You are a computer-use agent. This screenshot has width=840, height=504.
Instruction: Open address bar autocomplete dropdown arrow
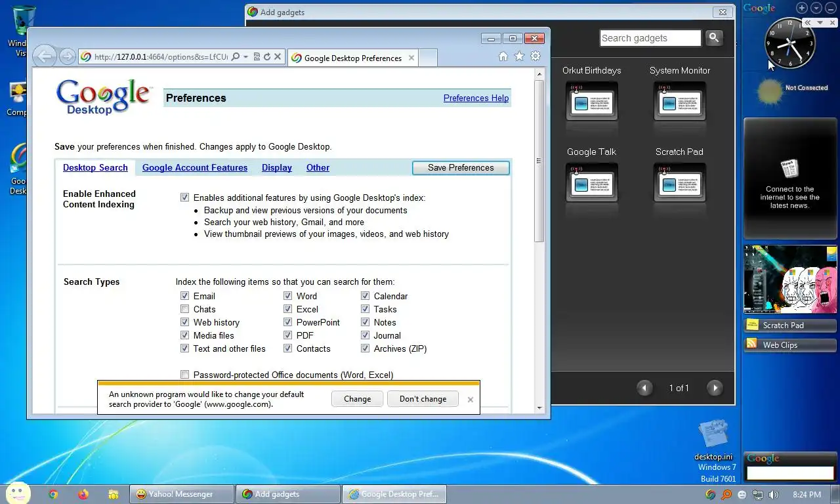click(245, 57)
